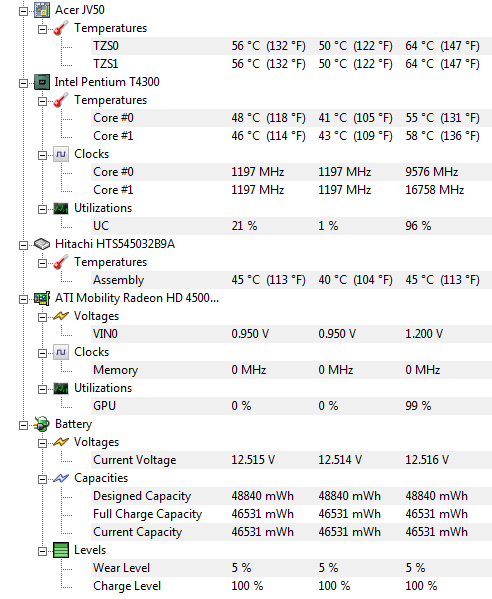Viewport: 492px width, 599px height.
Task: Select the UC utilization row
Action: (291, 226)
